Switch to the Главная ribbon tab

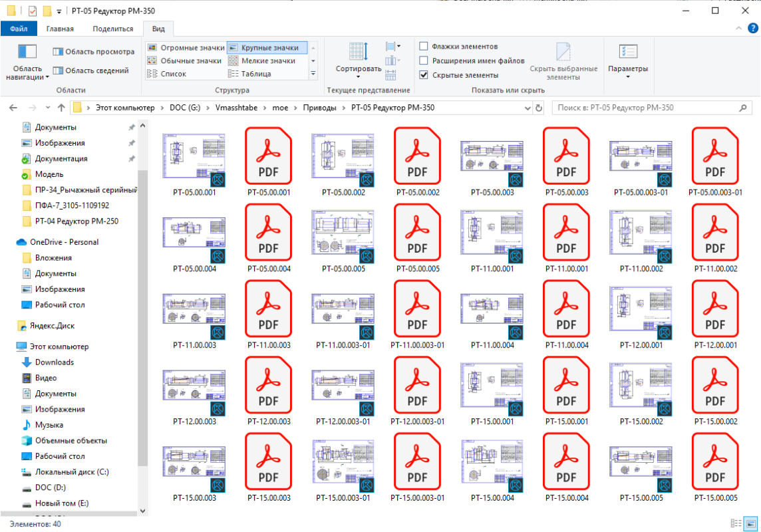coord(60,29)
